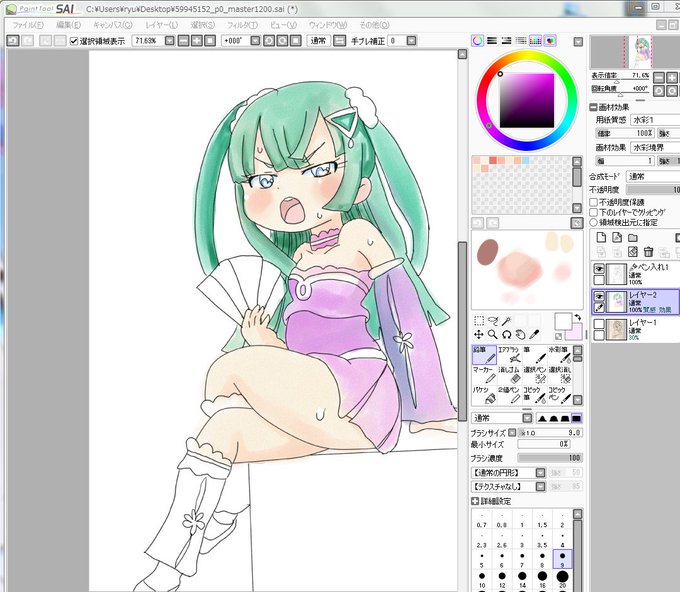Open the ウィンドウ(W) menu
Image resolution: width=680 pixels, height=592 pixels.
pos(328,25)
